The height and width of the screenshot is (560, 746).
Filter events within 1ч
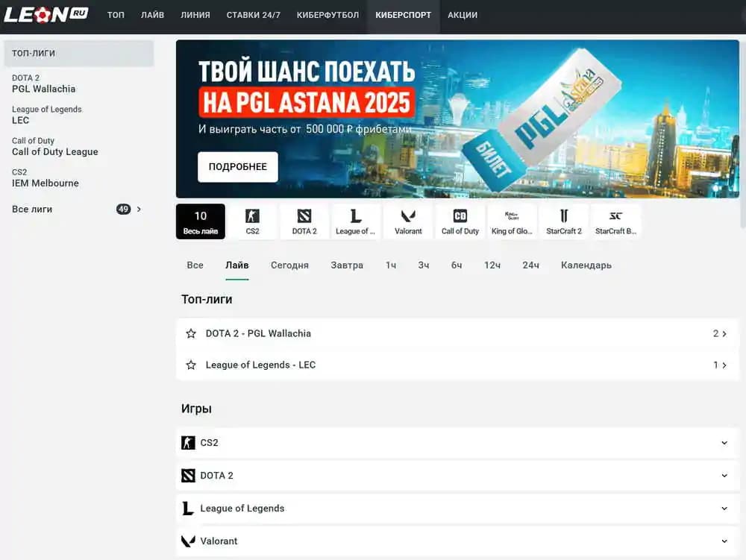point(391,265)
